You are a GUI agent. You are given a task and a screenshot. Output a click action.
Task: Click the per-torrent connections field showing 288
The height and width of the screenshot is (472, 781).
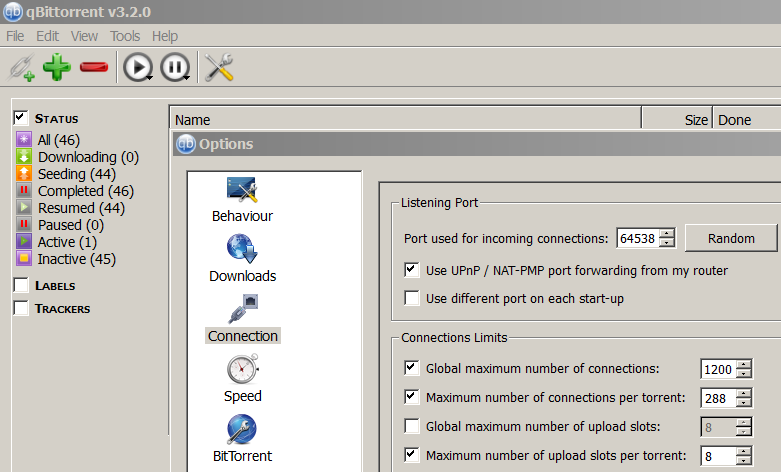[718, 398]
